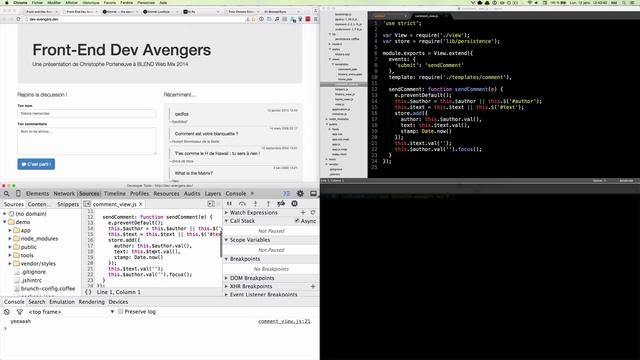640x360 pixels.
Task: Switch to the Elements panel
Action: point(37,193)
